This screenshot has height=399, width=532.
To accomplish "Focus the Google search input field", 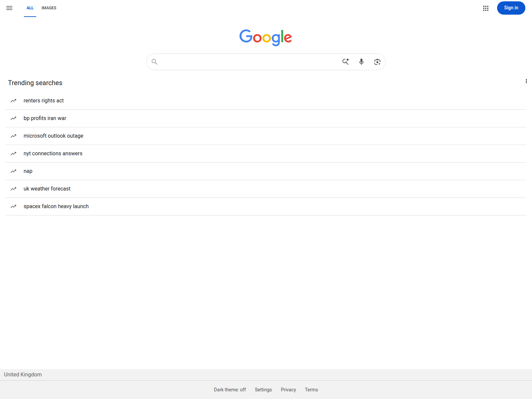I will [x=249, y=62].
